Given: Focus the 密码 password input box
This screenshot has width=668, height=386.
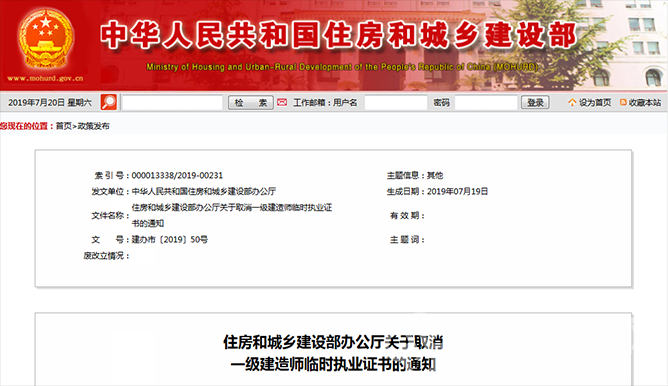Looking at the screenshot, I should pyautogui.click(x=486, y=103).
